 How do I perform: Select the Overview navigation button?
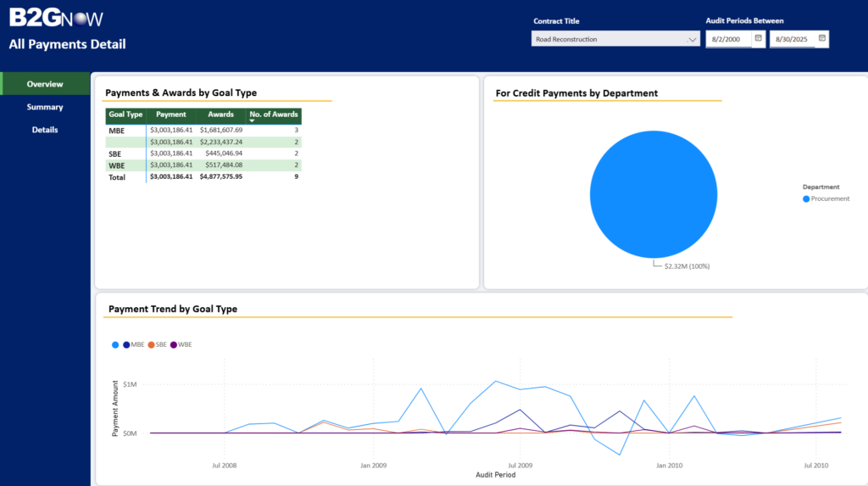(45, 84)
